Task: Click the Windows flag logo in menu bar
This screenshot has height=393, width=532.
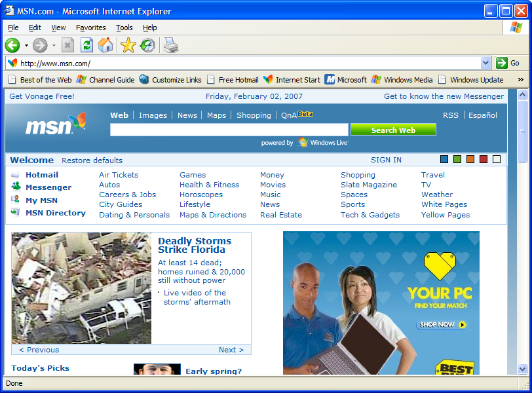Action: pyautogui.click(x=516, y=27)
